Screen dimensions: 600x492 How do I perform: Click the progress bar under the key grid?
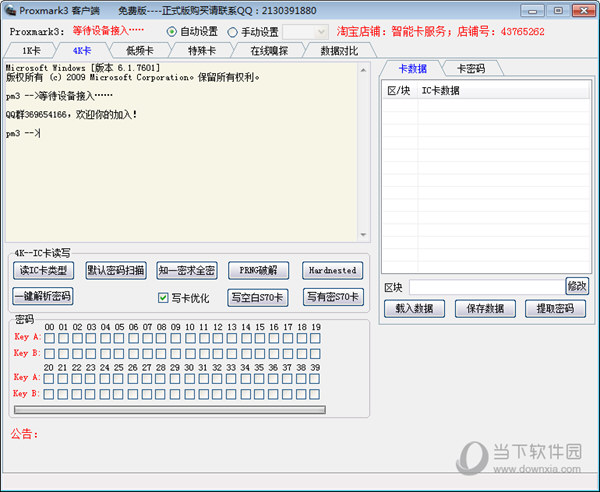coord(170,410)
